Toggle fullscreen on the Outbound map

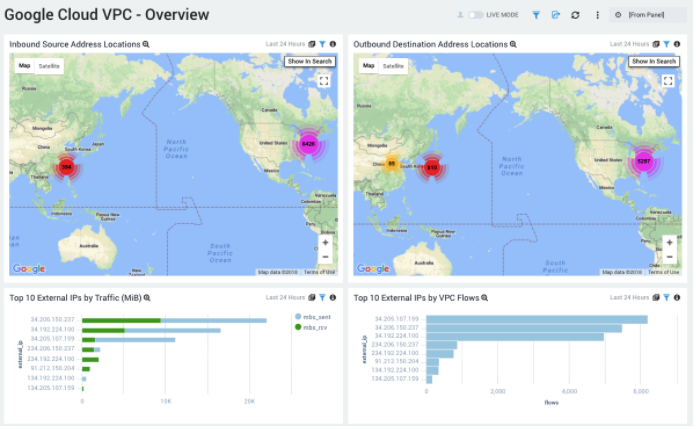668,81
